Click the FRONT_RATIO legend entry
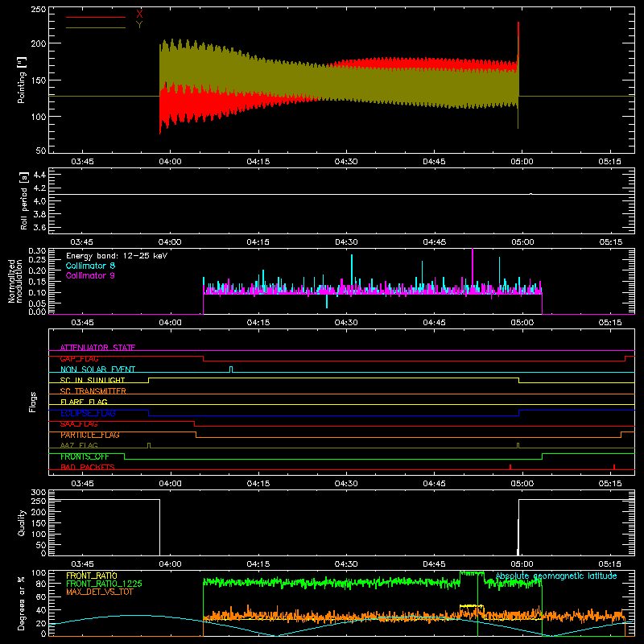 click(92, 576)
